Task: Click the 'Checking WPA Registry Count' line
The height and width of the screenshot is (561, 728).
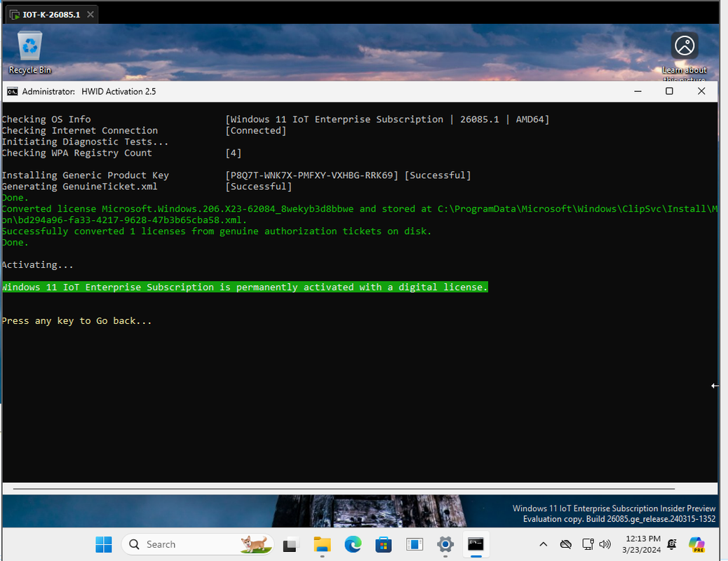Action: pyautogui.click(x=76, y=153)
